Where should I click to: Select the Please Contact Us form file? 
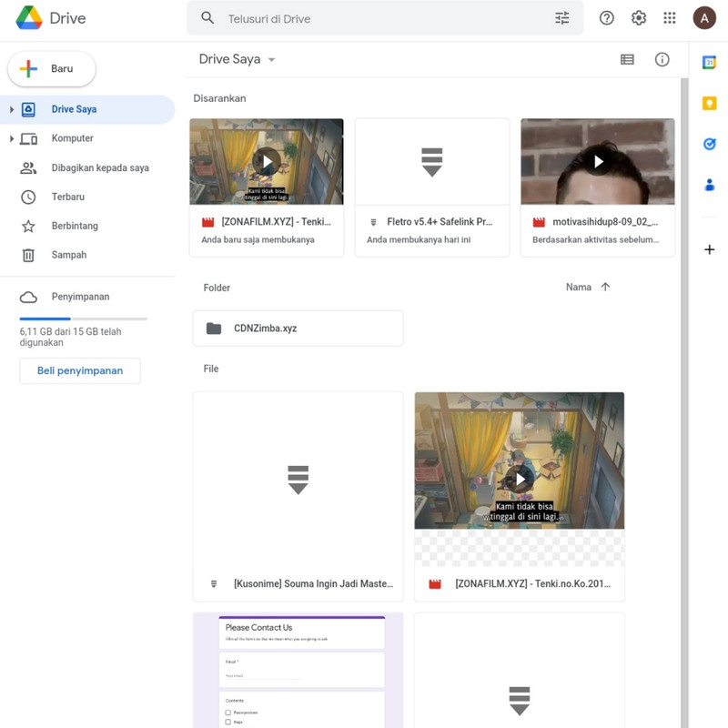(298, 670)
